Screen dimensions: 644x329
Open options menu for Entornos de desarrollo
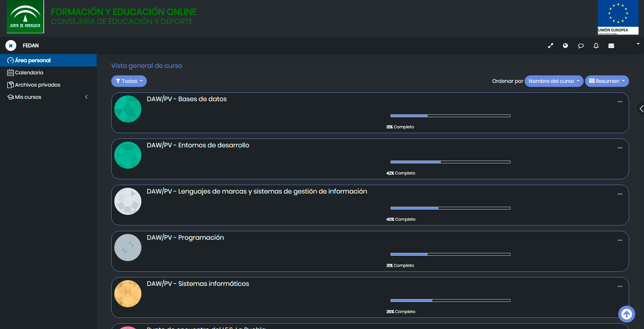coord(620,148)
